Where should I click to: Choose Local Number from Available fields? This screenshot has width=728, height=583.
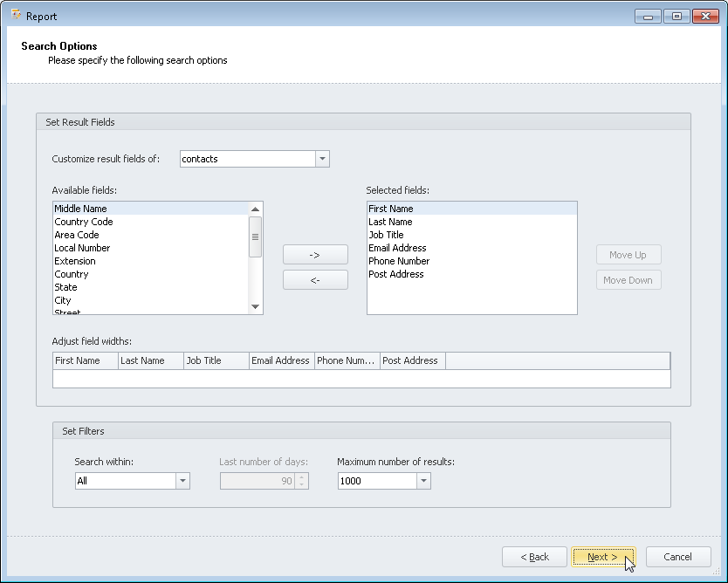[x=82, y=248]
